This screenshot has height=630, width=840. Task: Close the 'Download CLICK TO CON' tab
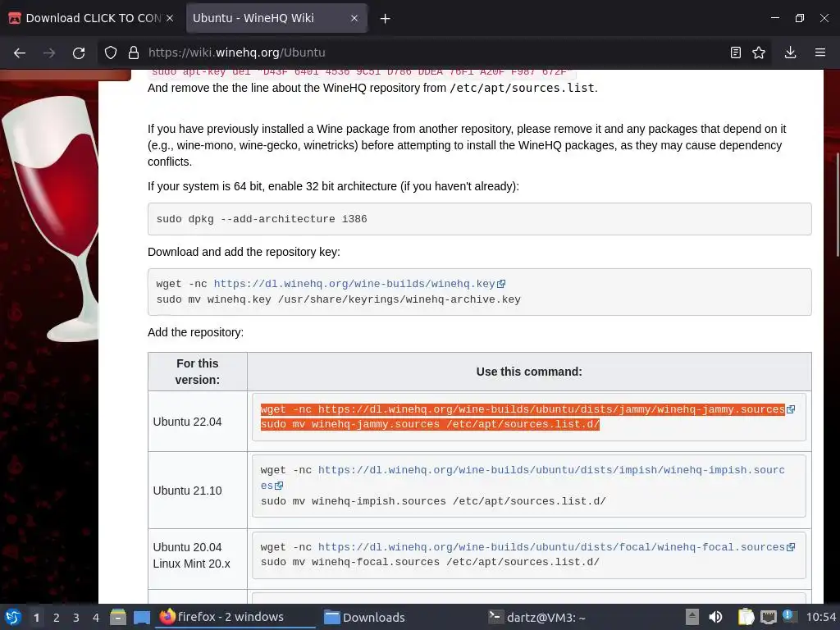pyautogui.click(x=170, y=18)
